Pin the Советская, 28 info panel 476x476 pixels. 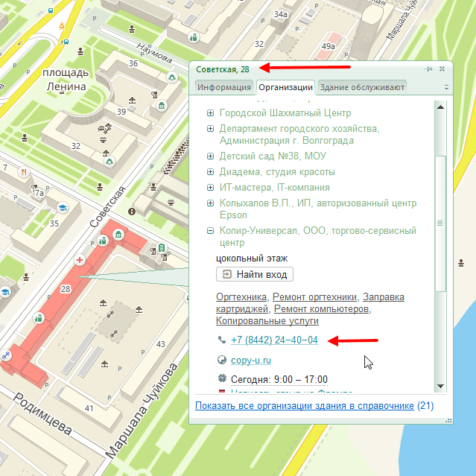[x=428, y=69]
